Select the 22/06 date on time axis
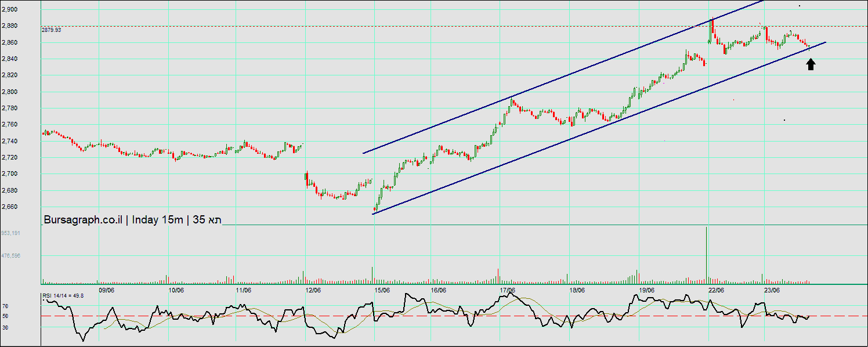868x347 pixels. 716,290
